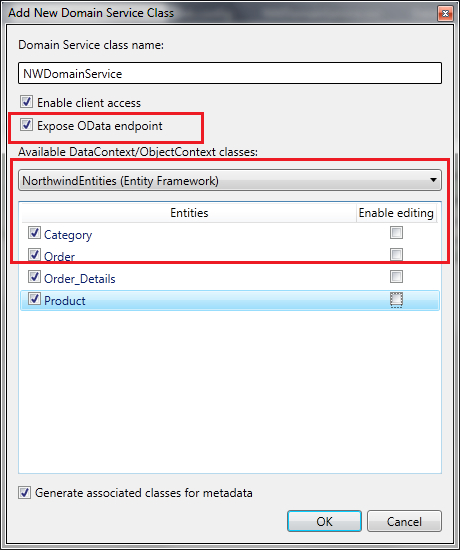This screenshot has width=460, height=550.
Task: Enable editing for Product entity
Action: click(396, 299)
